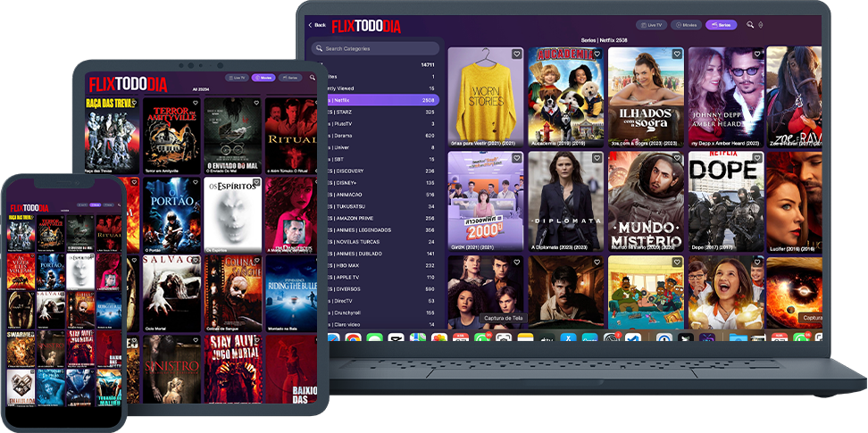Viewport: 868px width, 433px height.
Task: Click the heart icon on Terror em Amityville
Action: tap(195, 104)
